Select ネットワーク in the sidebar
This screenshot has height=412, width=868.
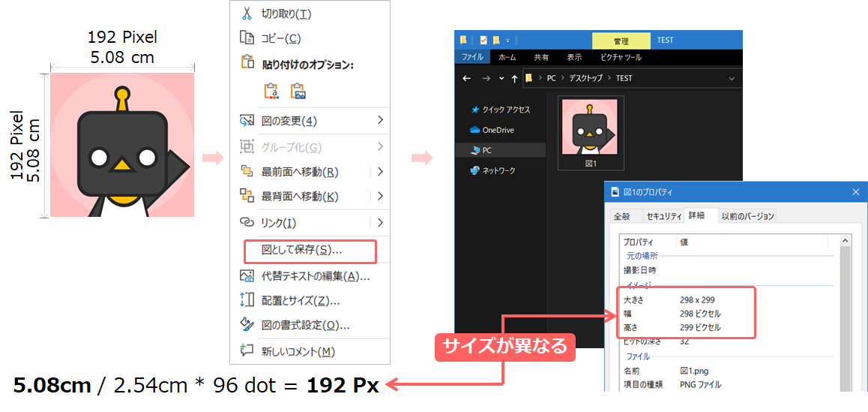click(492, 171)
